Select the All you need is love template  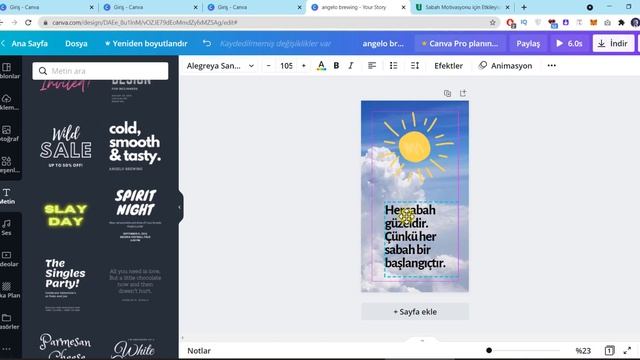(x=135, y=284)
